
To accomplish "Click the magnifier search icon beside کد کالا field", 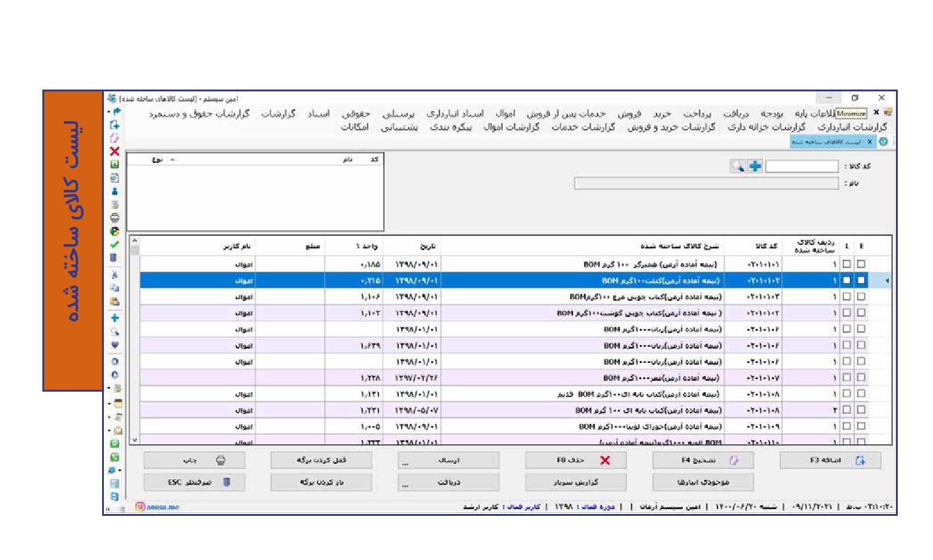I will (x=738, y=167).
